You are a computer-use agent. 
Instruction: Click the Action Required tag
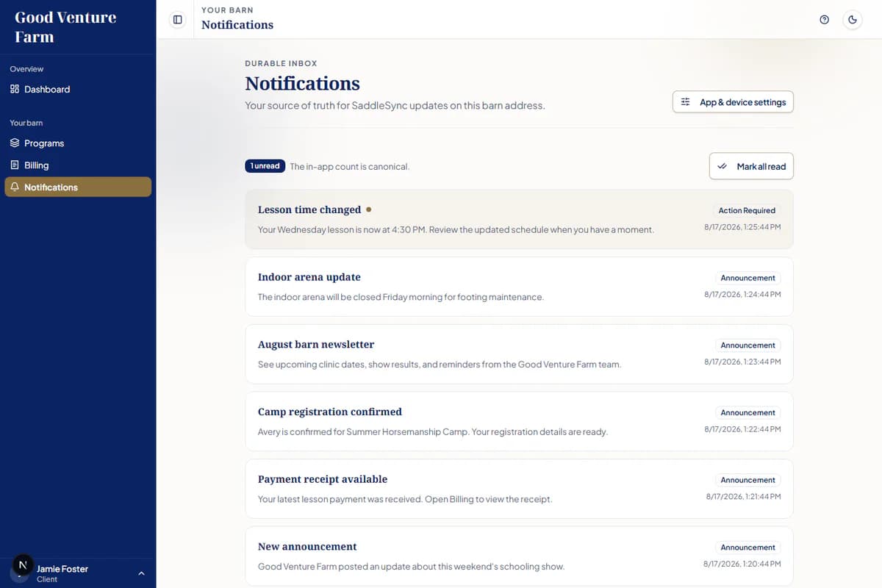[747, 210]
